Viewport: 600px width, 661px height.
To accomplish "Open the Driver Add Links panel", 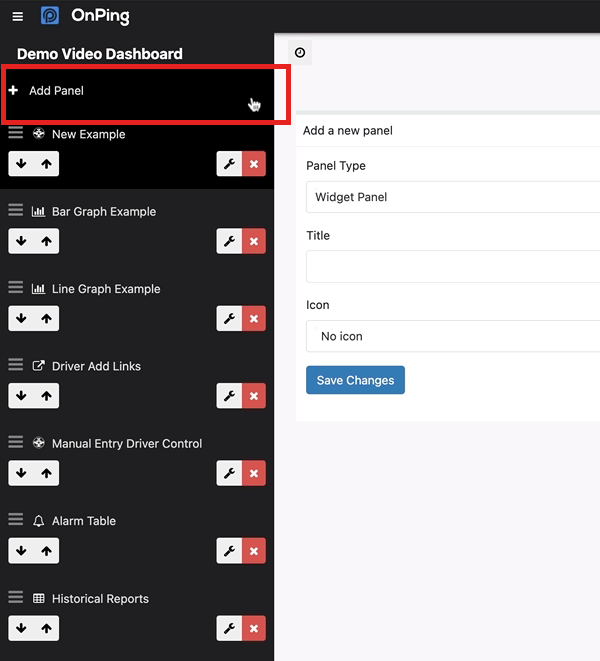I will coord(96,366).
